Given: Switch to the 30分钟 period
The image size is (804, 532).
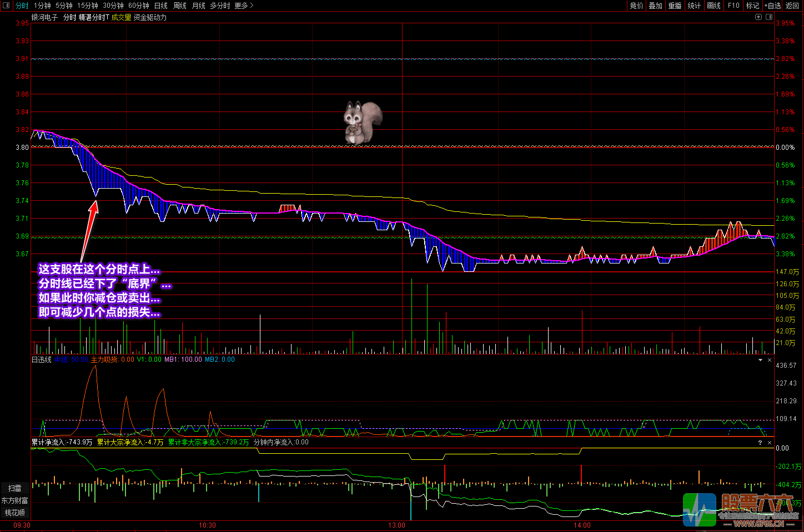Looking at the screenshot, I should (113, 6).
